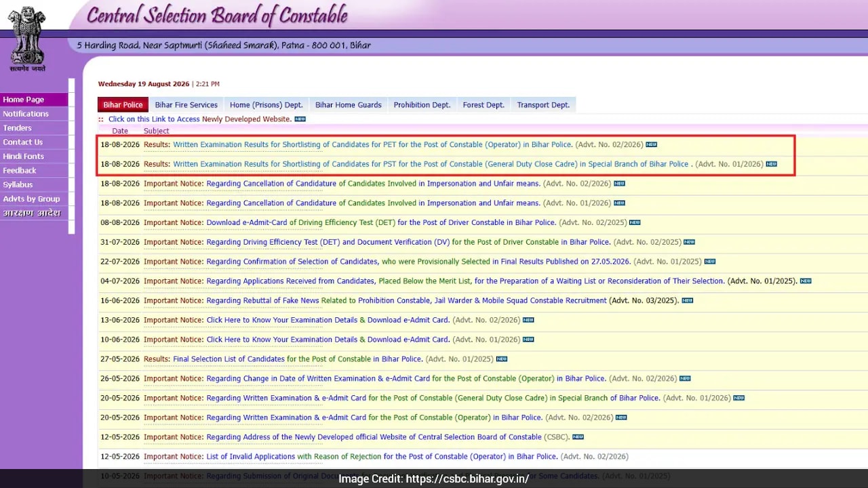
Task: Click the 5 Harding Road address text
Action: click(x=224, y=45)
